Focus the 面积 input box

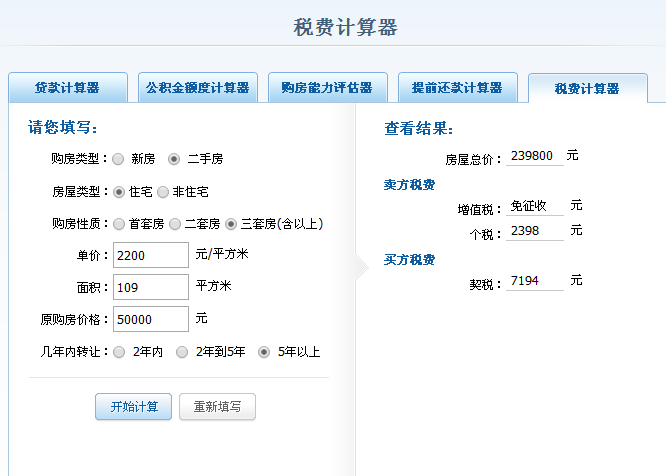[151, 287]
